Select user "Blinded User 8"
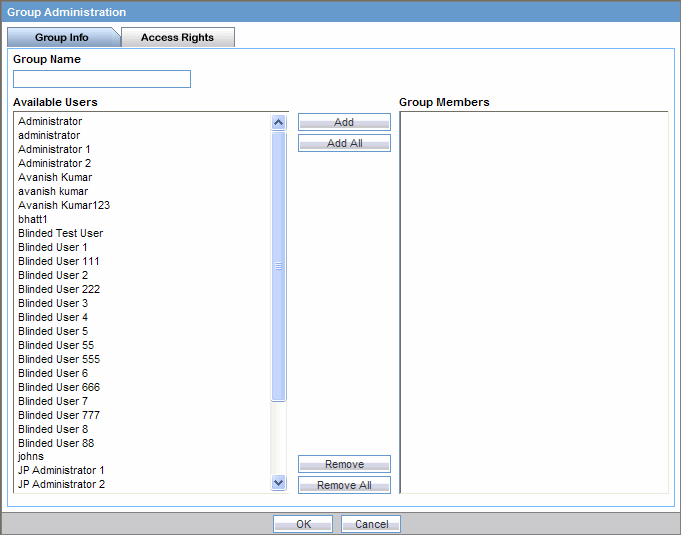This screenshot has height=535, width=682. 53,429
